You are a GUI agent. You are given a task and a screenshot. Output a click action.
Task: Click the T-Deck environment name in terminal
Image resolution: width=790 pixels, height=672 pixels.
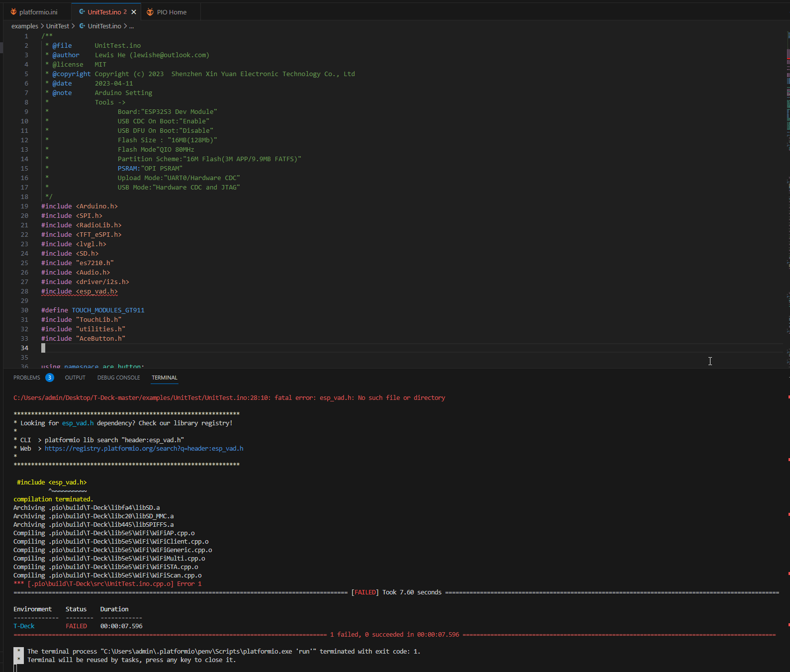click(x=24, y=626)
